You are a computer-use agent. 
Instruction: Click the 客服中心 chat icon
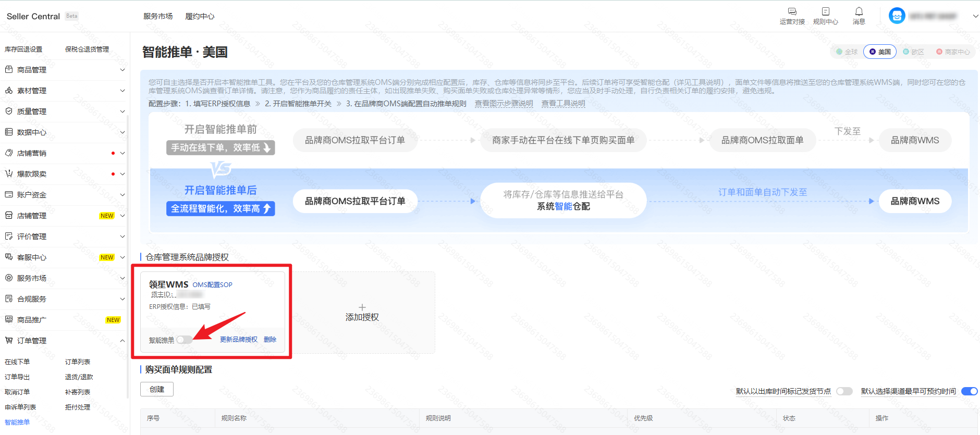point(9,257)
